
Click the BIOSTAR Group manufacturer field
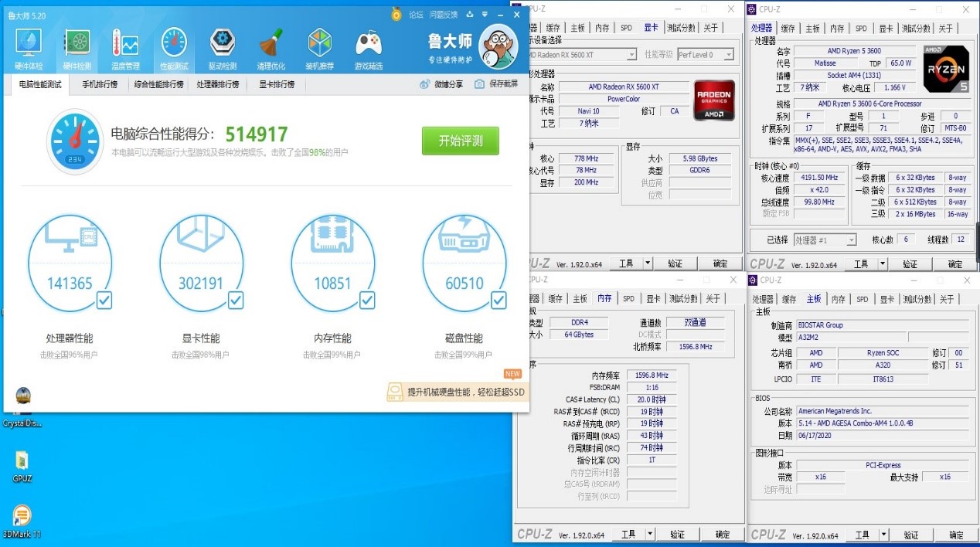pos(882,325)
